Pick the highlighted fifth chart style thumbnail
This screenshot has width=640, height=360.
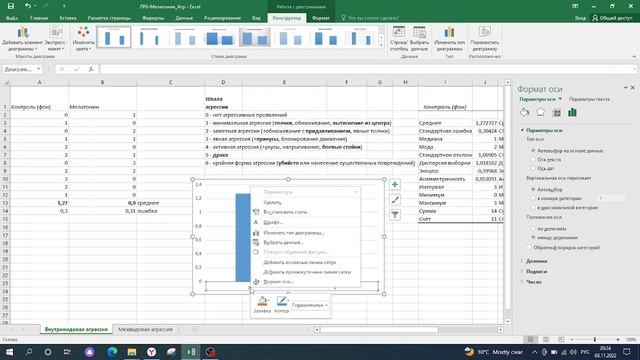point(254,38)
